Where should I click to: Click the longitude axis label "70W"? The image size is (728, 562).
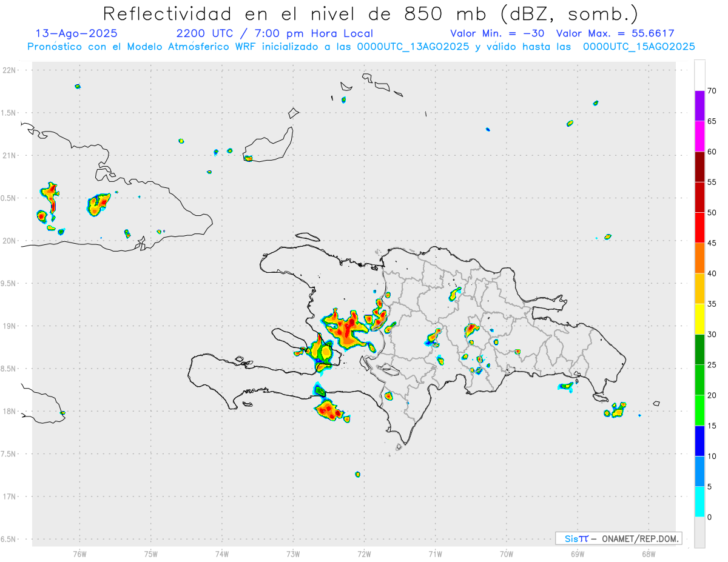[x=507, y=554]
